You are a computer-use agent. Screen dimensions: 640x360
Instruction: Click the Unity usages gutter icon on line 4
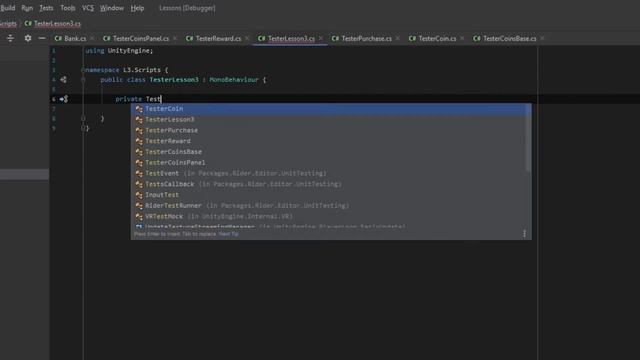(63, 80)
